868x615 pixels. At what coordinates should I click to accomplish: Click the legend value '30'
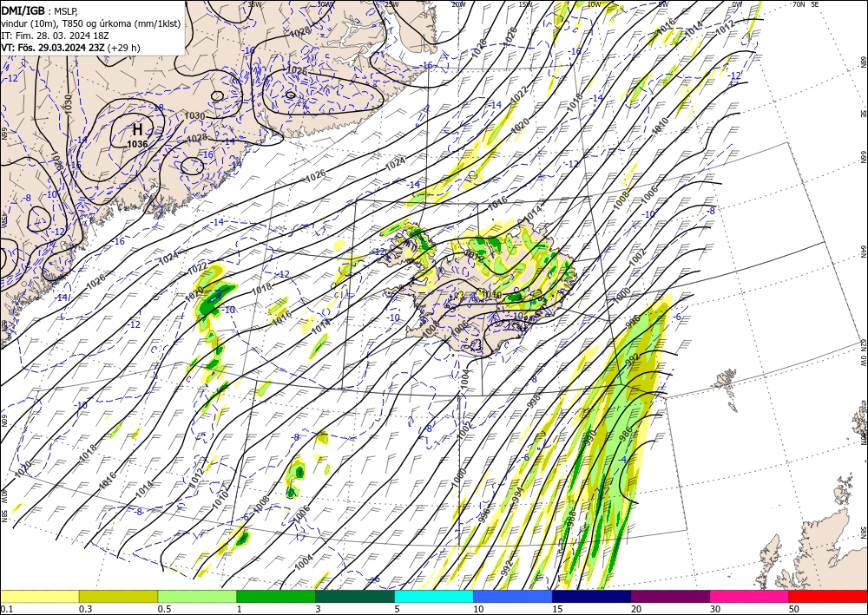click(715, 609)
